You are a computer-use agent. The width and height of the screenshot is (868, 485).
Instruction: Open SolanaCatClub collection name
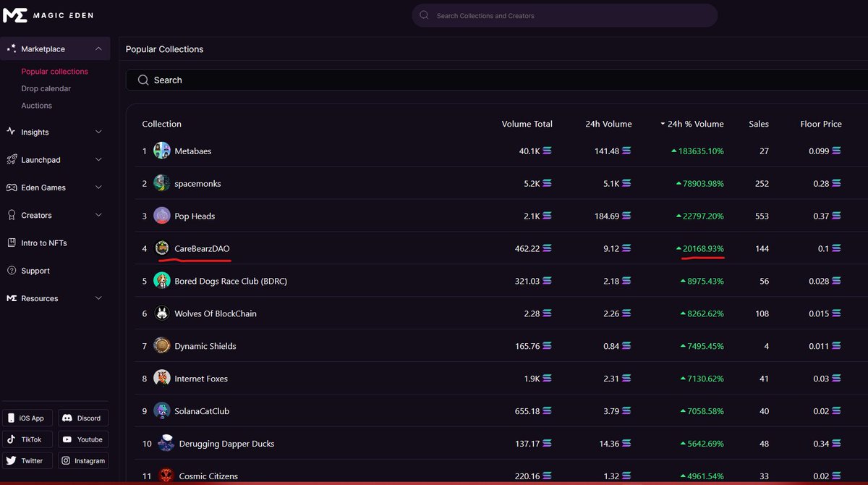coord(202,411)
